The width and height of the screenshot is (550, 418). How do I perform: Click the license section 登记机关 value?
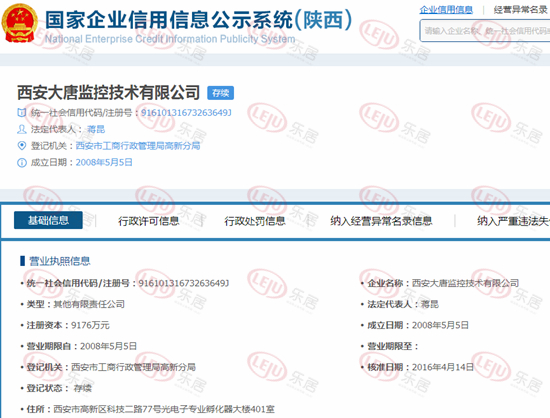133,367
